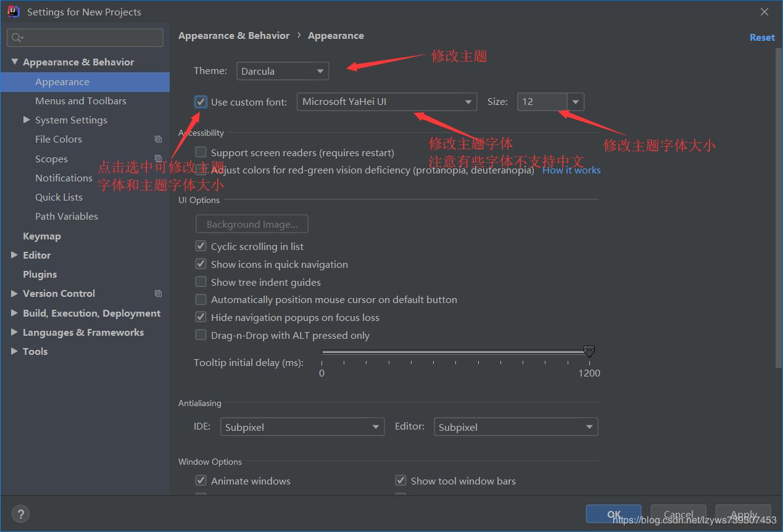The height and width of the screenshot is (532, 783).
Task: Click the project-level icon beside Scopes
Action: click(x=159, y=159)
